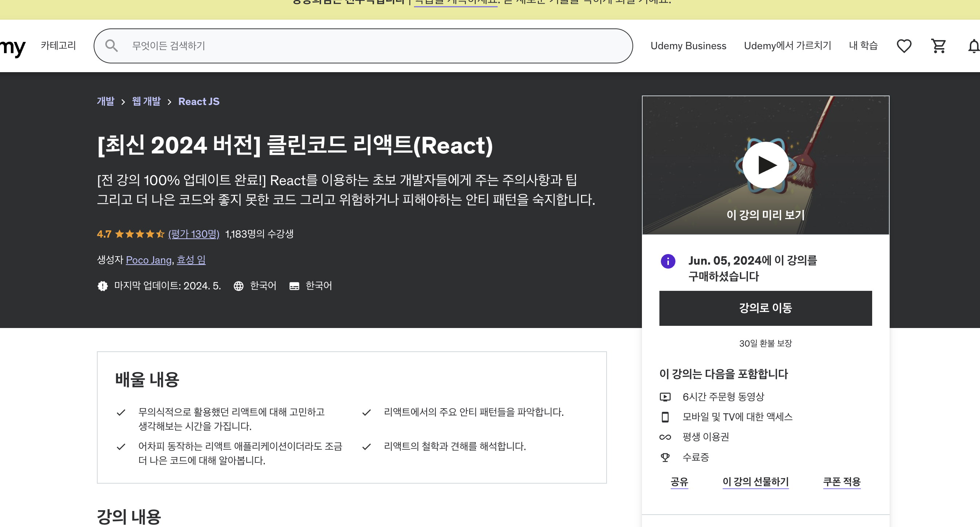980x527 pixels.
Task: Click the 강의로 이동 button
Action: (x=765, y=308)
